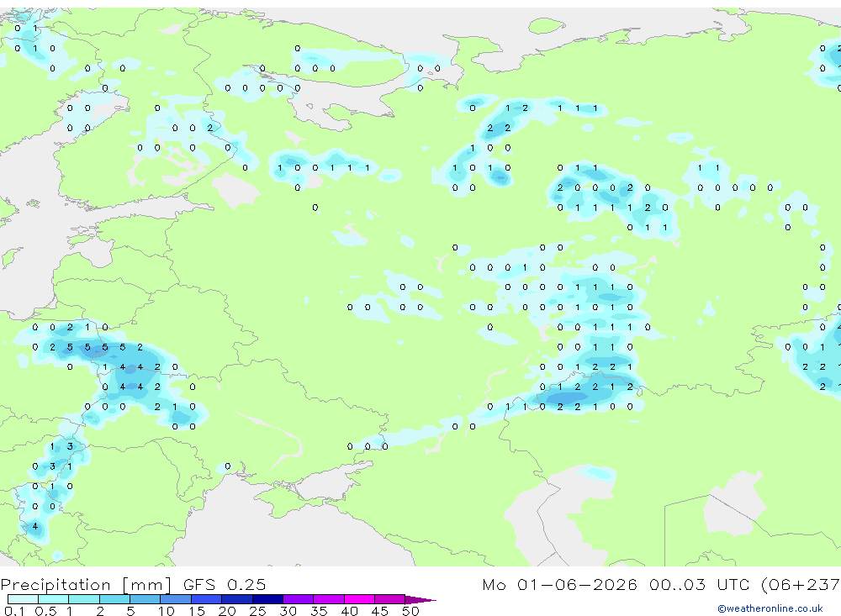Select the 30–35 mm violet legend swatch
The image size is (841, 616).
(x=299, y=599)
